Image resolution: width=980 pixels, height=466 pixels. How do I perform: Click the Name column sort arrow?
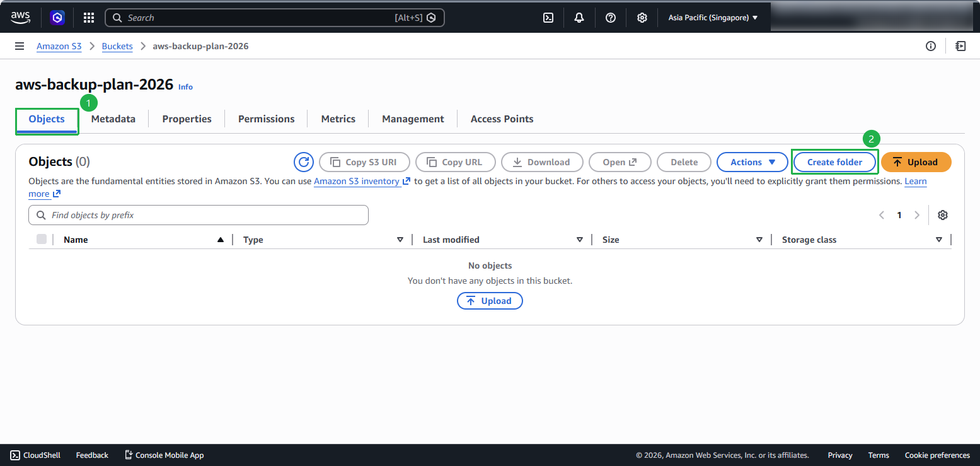click(221, 240)
